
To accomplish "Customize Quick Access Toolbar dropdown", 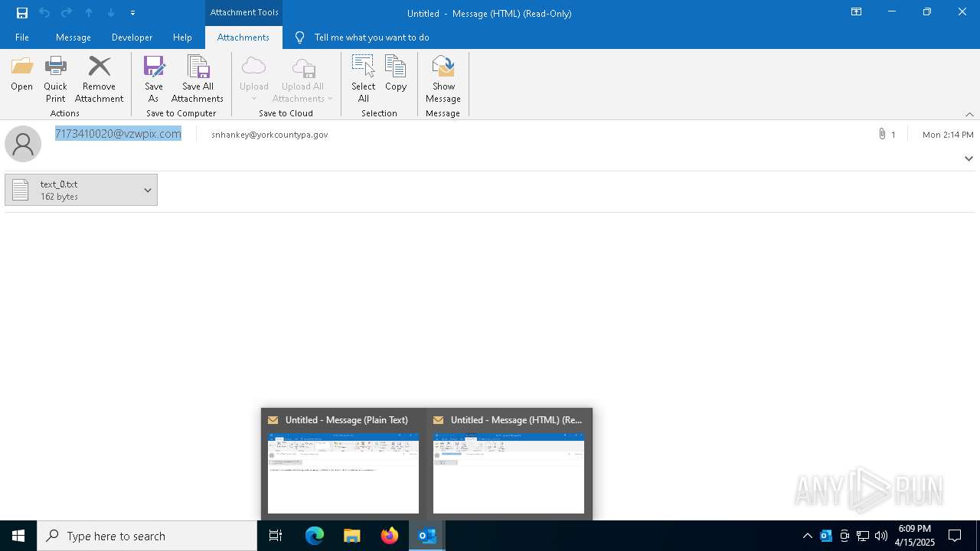I will pos(133,13).
